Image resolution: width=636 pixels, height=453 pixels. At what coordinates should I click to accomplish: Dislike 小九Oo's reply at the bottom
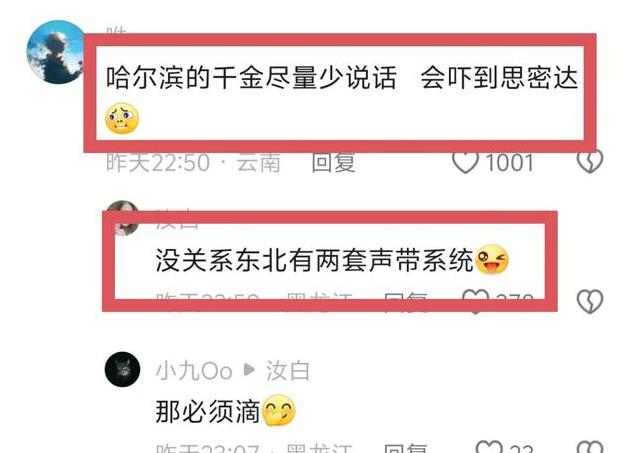[590, 446]
